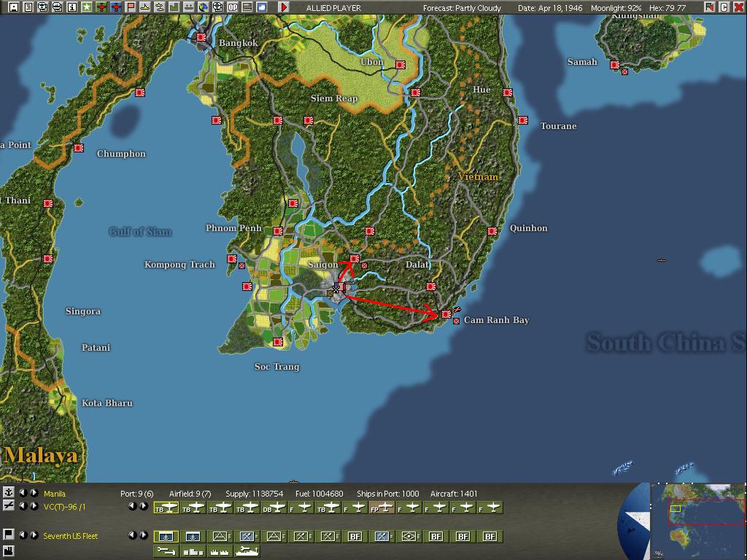Click the 'Airfield: 9 (7)' text
Screen dimensions: 747x560
[190, 494]
